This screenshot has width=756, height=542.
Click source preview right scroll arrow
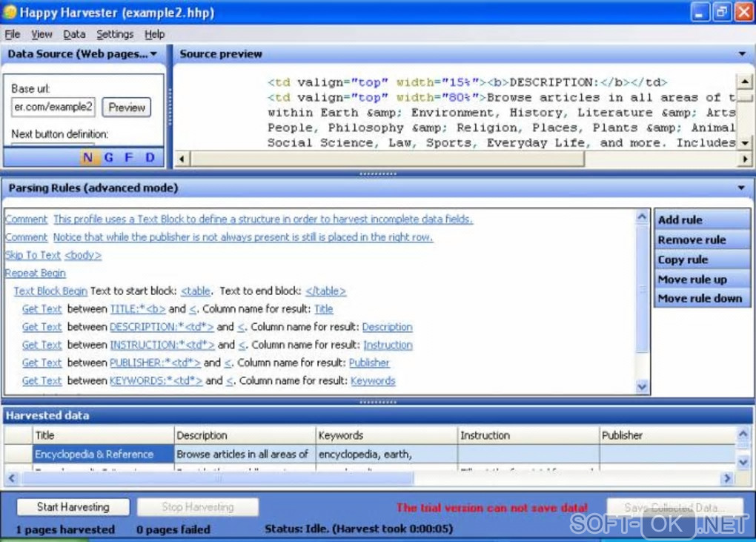point(745,158)
